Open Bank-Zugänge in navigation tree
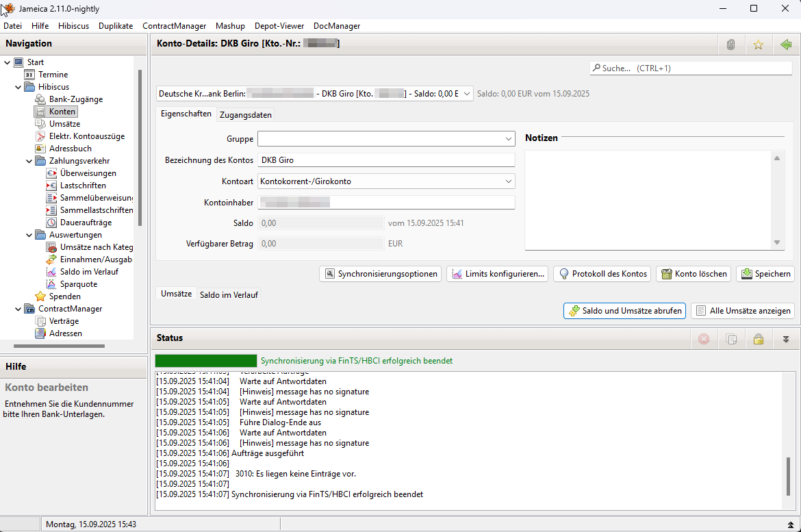The height and width of the screenshot is (532, 801). point(75,99)
